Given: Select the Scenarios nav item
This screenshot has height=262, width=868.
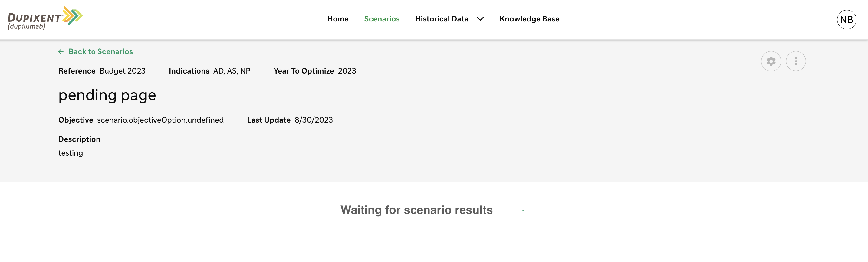Looking at the screenshot, I should tap(382, 19).
